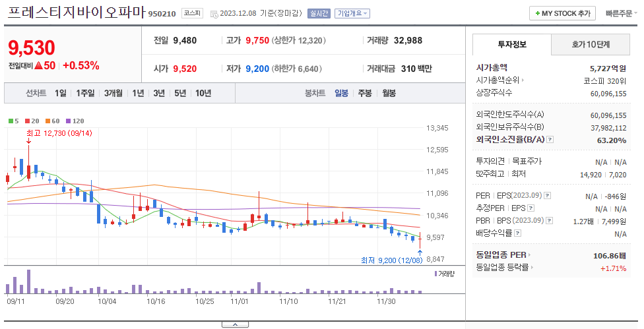Click the +1.71% sector change value
Screen dimensions: 644x329
[x=613, y=268]
